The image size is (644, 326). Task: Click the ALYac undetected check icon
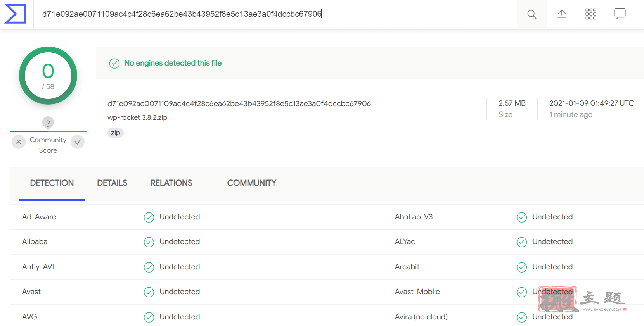522,242
